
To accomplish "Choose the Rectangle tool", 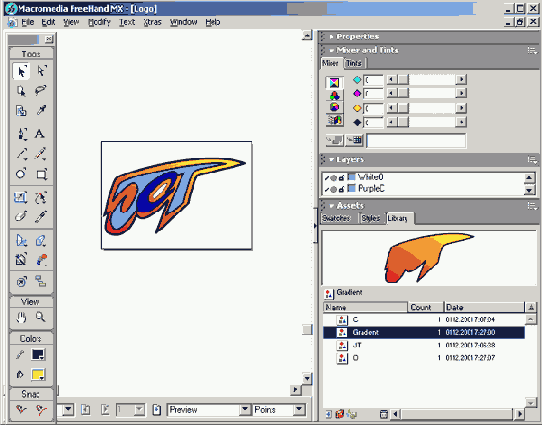I will [41, 174].
